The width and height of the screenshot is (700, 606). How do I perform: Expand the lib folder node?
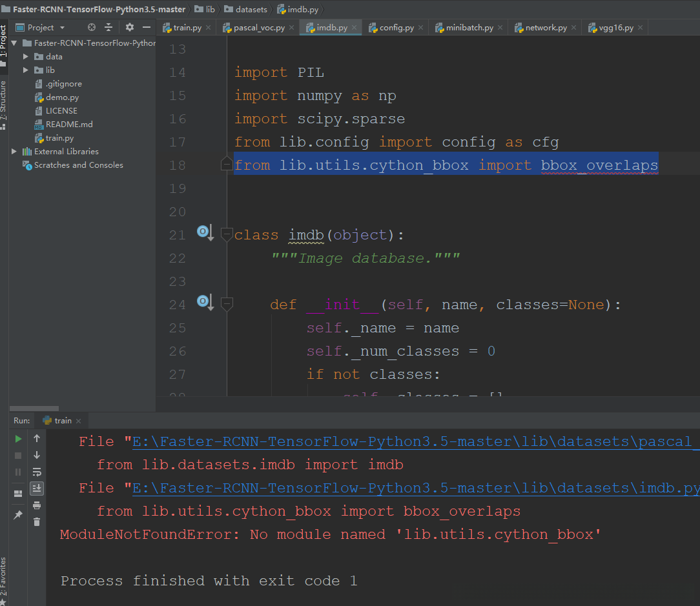click(x=26, y=70)
